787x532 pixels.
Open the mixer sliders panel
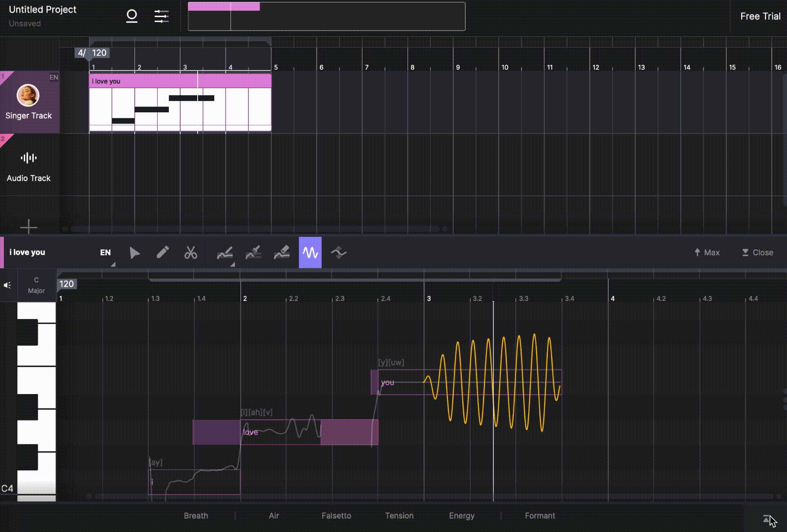[161, 16]
